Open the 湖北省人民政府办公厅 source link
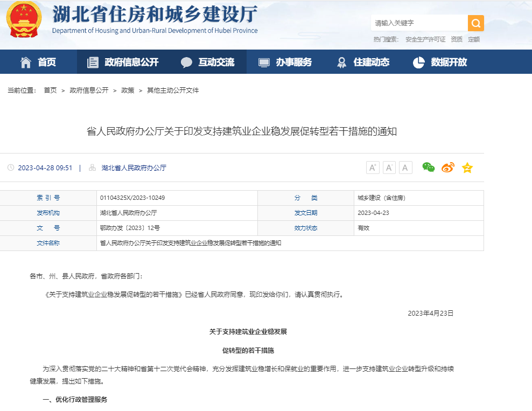Viewport: 532px width, 411px height. click(132, 168)
